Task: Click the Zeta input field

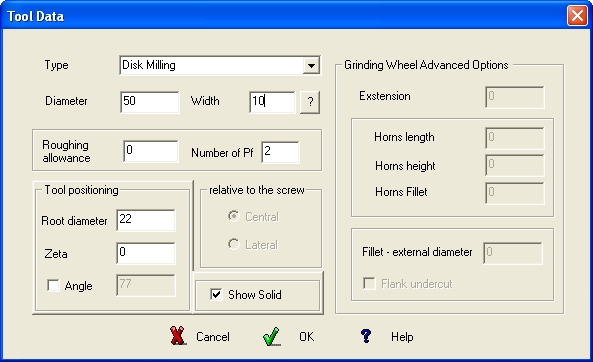Action: [x=146, y=253]
